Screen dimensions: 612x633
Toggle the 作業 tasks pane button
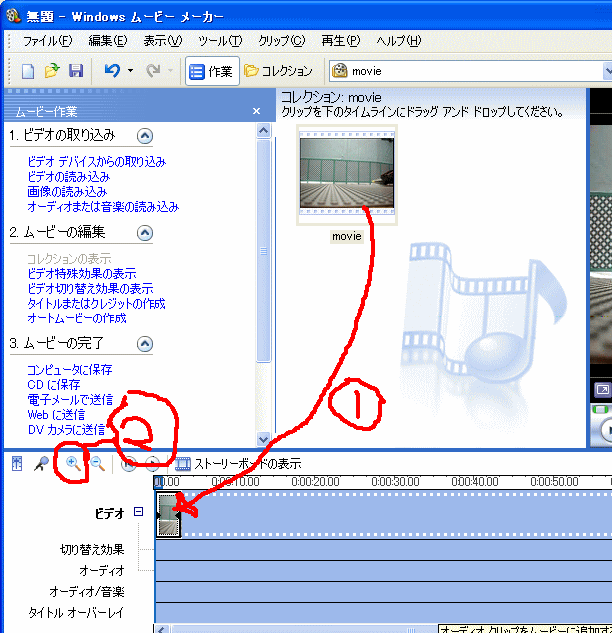click(x=212, y=71)
